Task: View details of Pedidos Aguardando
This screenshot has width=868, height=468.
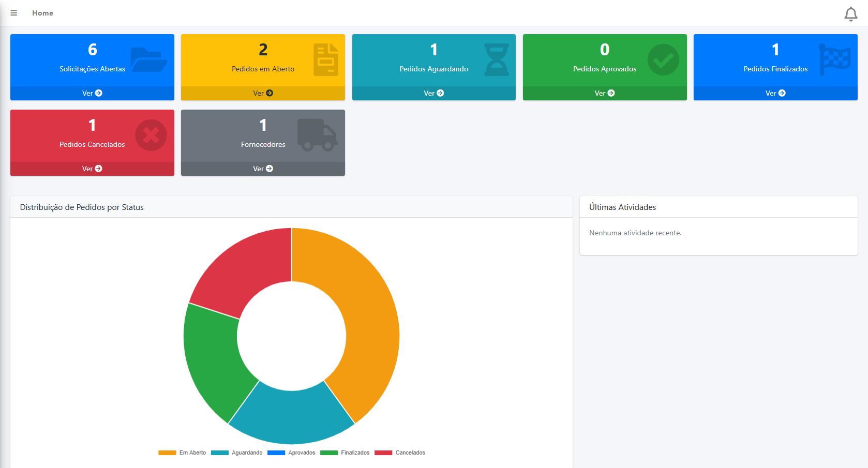Action: pyautogui.click(x=433, y=93)
